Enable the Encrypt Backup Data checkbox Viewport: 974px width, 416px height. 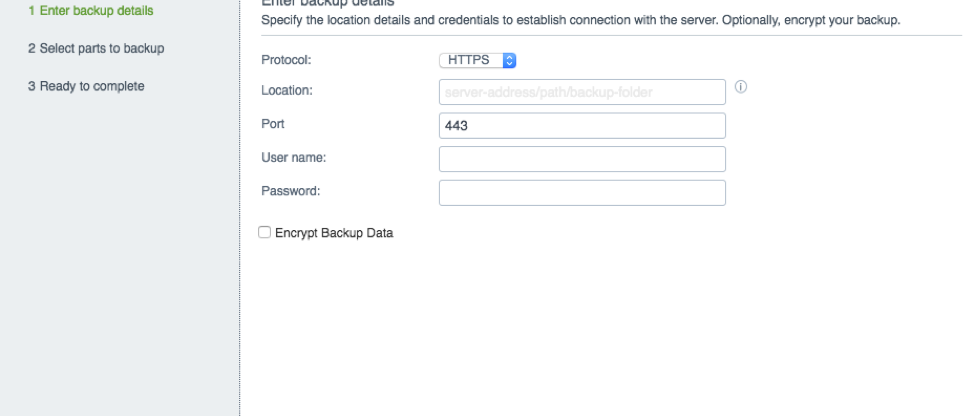(x=265, y=232)
